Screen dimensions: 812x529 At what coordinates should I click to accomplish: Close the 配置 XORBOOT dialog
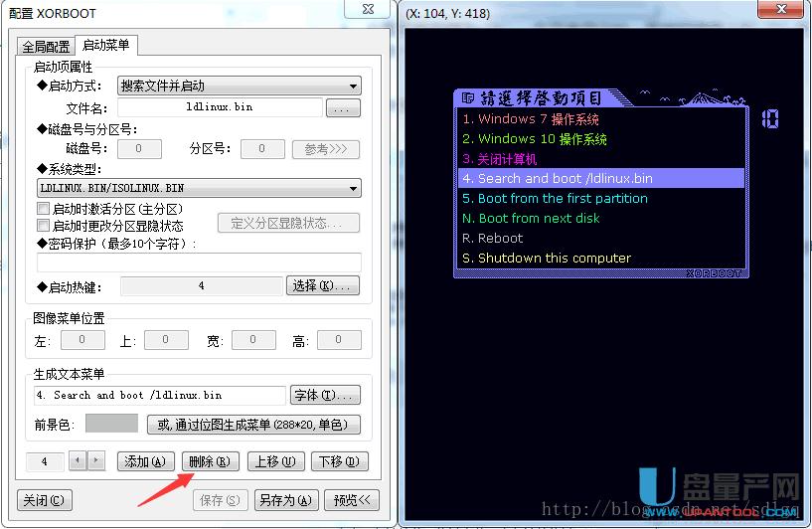point(368,9)
